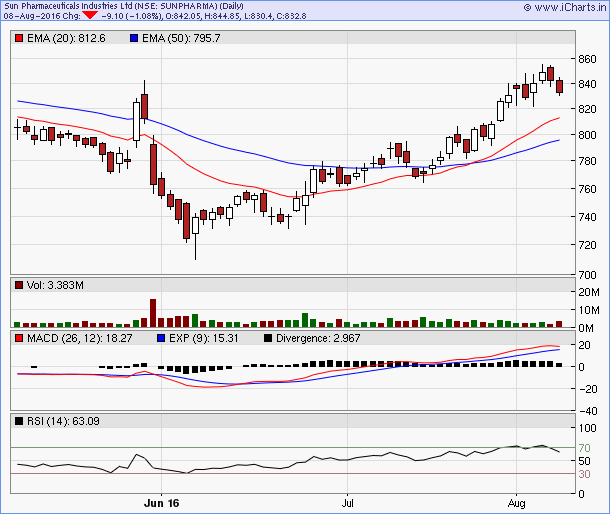The width and height of the screenshot is (610, 514).
Task: Click the 760 price axis label
Action: coord(587,189)
